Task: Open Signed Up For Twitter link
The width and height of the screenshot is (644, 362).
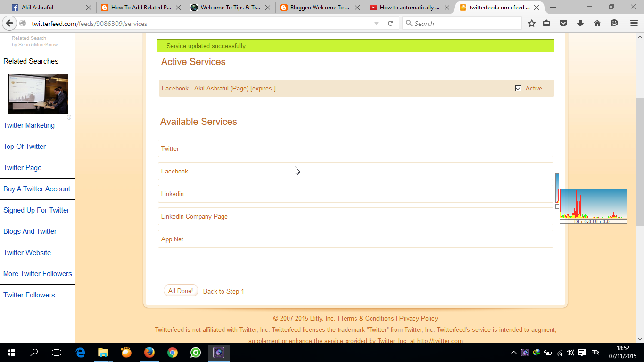Action: tap(36, 210)
